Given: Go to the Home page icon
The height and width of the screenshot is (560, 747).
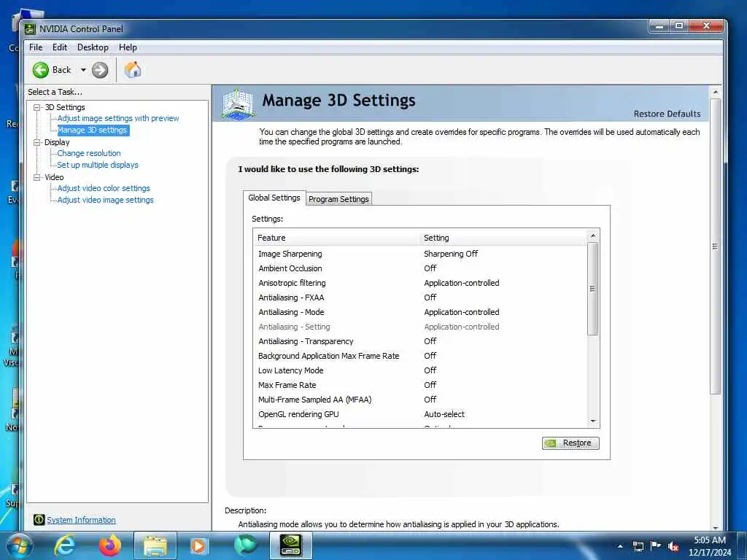Looking at the screenshot, I should point(133,70).
